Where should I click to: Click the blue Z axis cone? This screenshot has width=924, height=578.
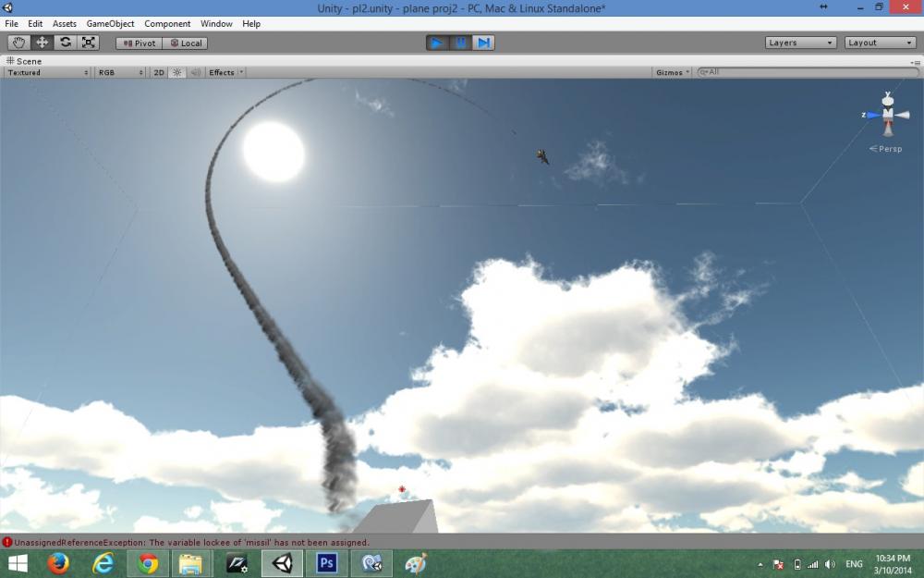pos(873,115)
